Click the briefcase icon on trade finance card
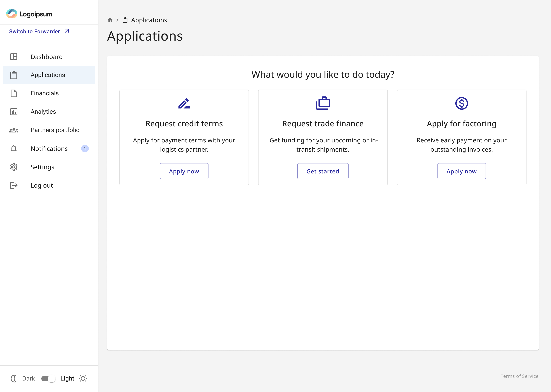 [x=323, y=103]
